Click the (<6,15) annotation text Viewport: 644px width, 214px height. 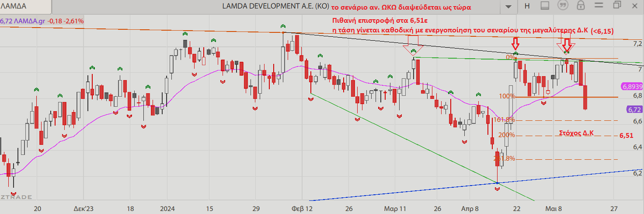click(602, 32)
